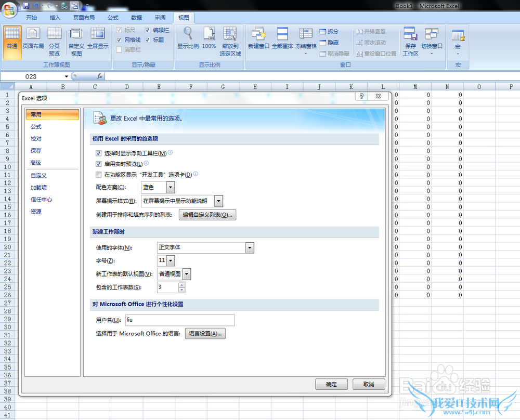Image resolution: width=520 pixels, height=420 pixels.
Task: Open the 使用的字体 font dropdown
Action: (250, 248)
